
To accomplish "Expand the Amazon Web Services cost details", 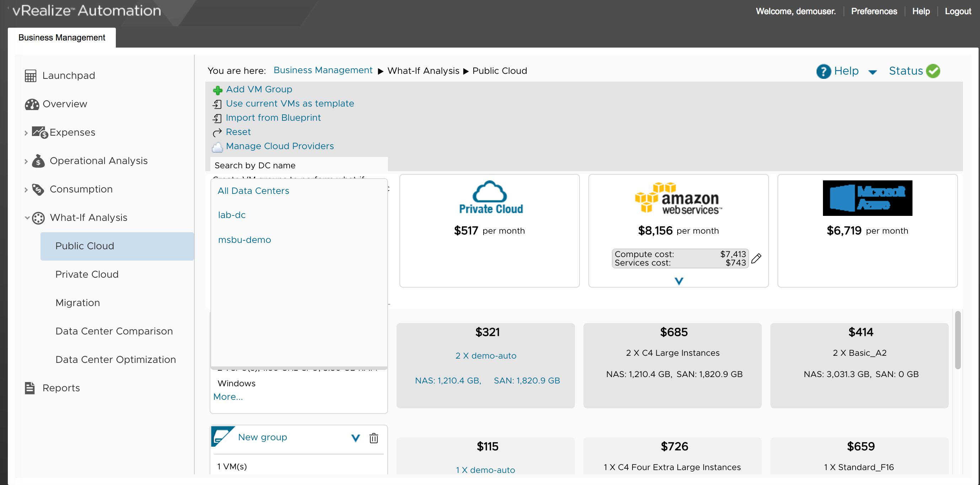I will click(x=678, y=281).
